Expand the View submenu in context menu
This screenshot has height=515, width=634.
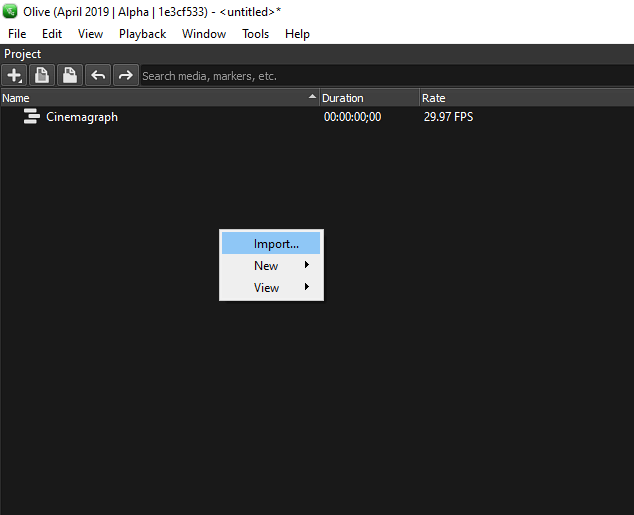(x=271, y=287)
